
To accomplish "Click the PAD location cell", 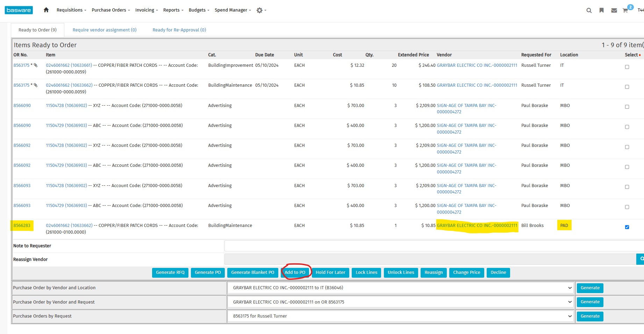I will pos(564,226).
